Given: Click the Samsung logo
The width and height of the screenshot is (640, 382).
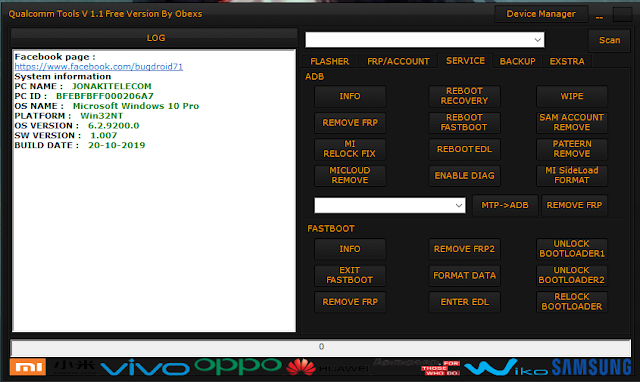Looking at the screenshot, I should click(x=591, y=367).
